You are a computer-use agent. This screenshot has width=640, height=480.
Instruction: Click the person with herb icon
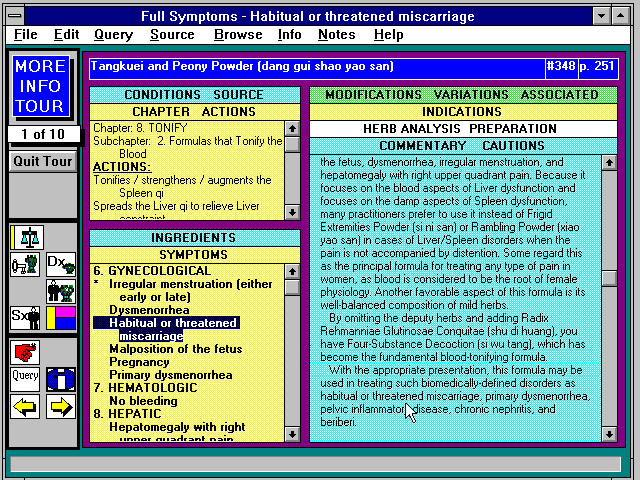tap(60, 291)
